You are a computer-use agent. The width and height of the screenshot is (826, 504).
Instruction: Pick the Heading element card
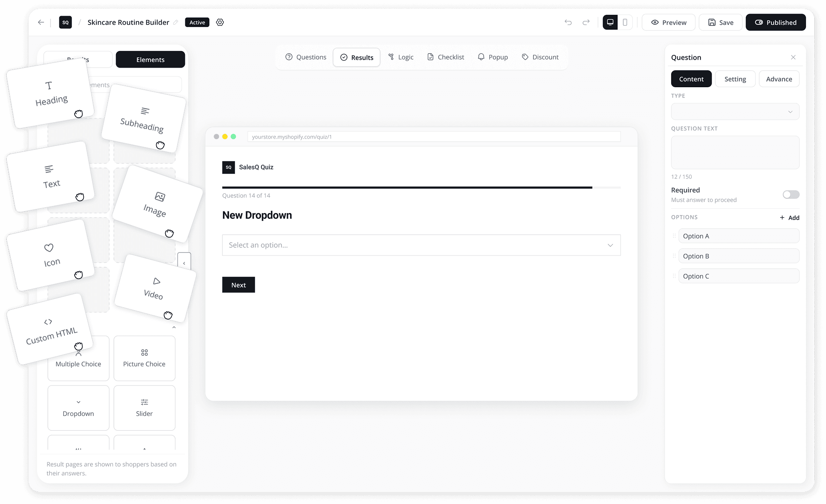click(51, 93)
